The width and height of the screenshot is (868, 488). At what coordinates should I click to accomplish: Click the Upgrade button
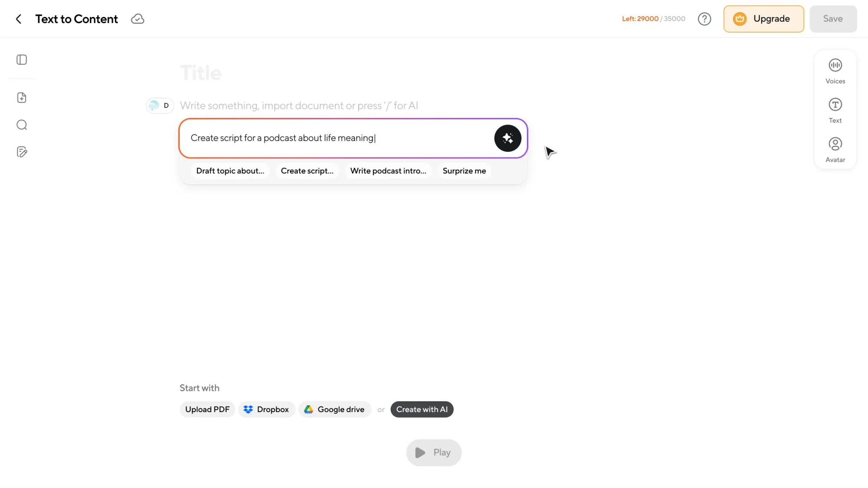point(763,19)
